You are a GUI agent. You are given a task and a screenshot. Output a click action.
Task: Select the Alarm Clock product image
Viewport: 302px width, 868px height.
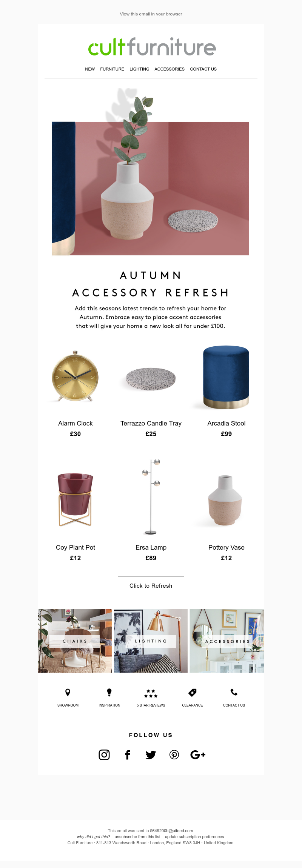pos(75,376)
